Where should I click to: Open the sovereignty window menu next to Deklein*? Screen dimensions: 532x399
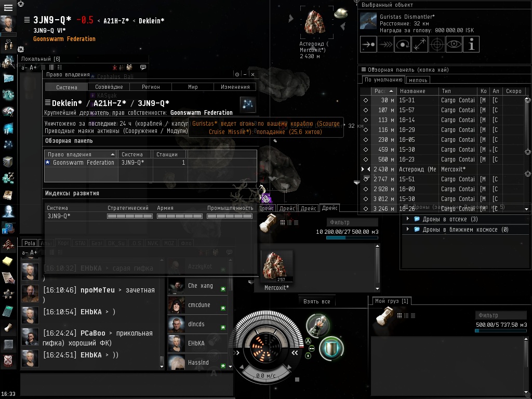point(47,102)
